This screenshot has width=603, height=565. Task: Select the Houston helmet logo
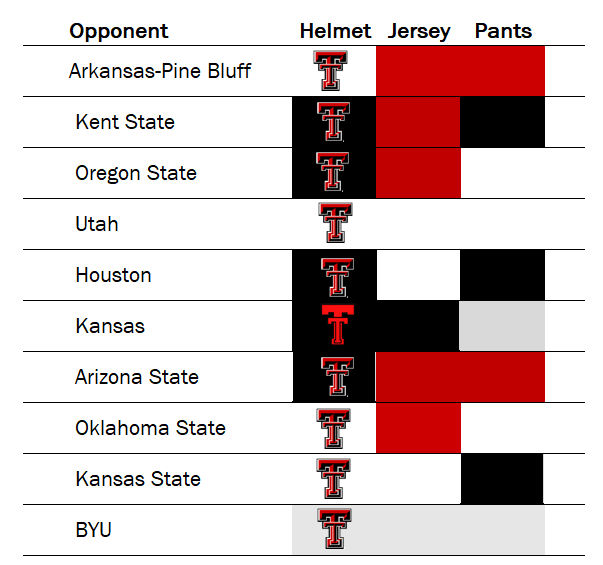[x=336, y=275]
